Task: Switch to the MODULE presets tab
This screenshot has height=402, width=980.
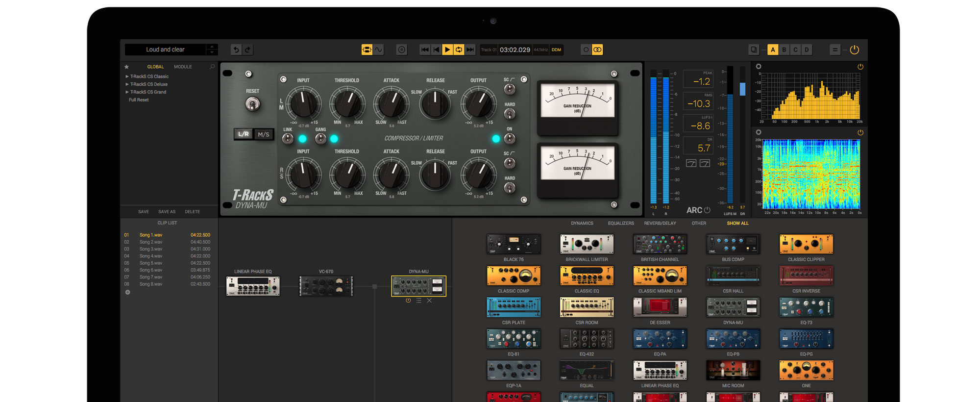Action: coord(183,67)
